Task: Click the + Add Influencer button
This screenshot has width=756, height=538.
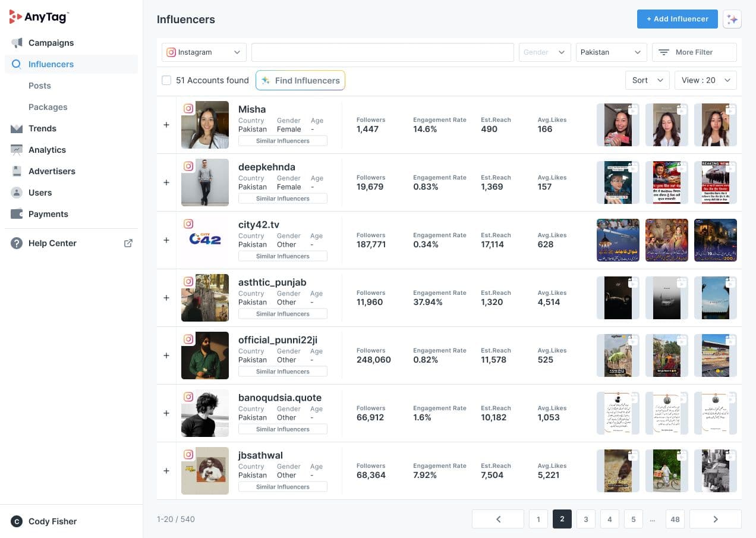Action: [x=677, y=18]
